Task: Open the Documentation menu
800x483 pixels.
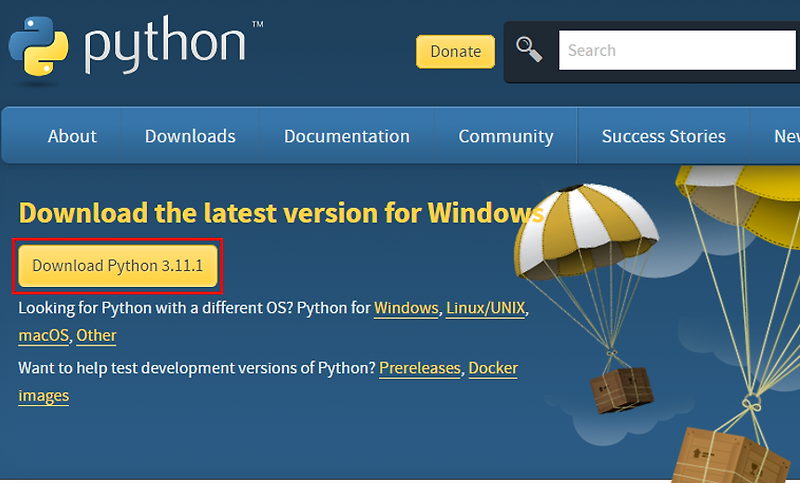Action: [x=347, y=136]
